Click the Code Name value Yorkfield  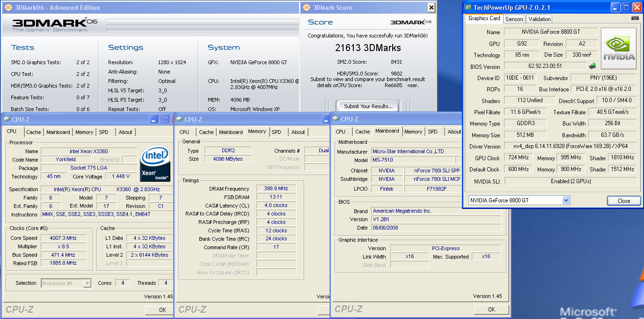(66, 160)
